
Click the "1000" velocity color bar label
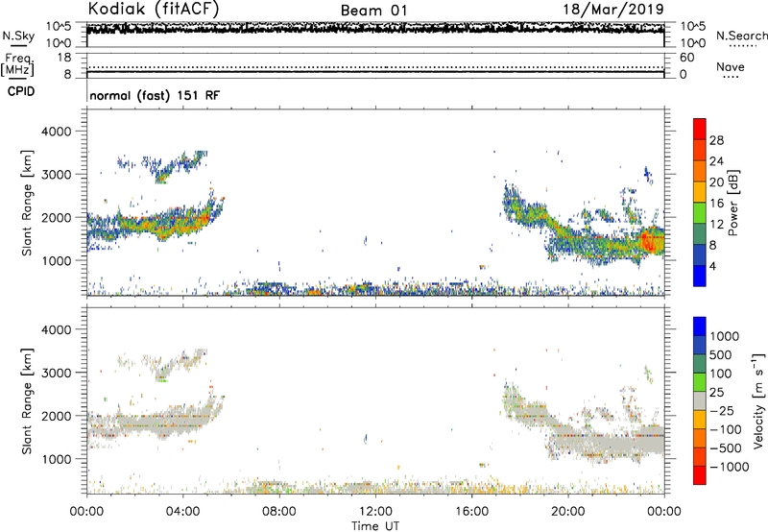click(724, 336)
